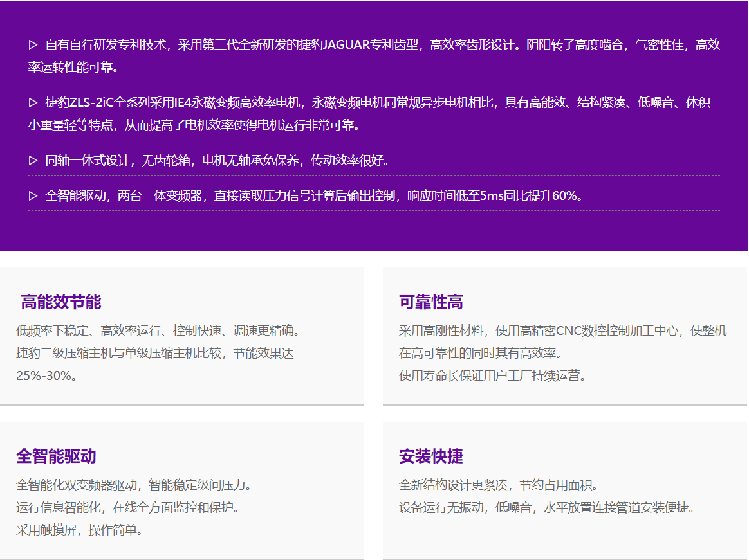
Task: Click the sentence about IE4永磁变频高效率电机
Action: click(x=373, y=103)
